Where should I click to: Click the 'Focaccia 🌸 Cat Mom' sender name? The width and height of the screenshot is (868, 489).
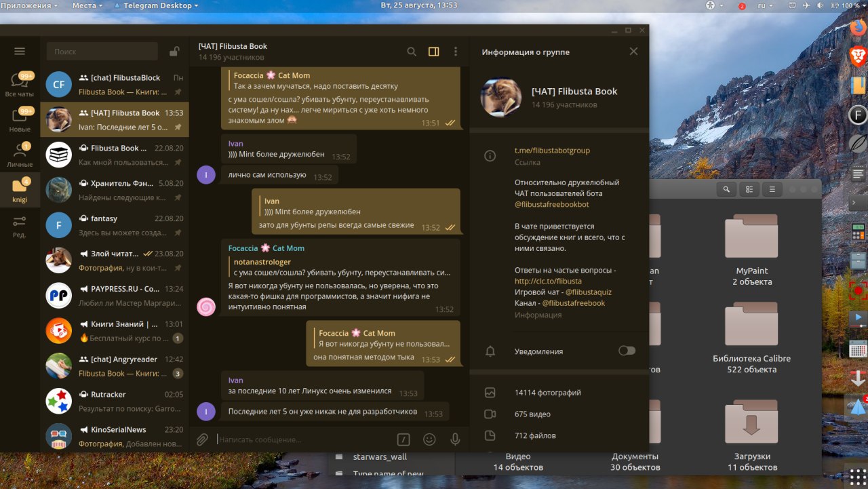[266, 248]
